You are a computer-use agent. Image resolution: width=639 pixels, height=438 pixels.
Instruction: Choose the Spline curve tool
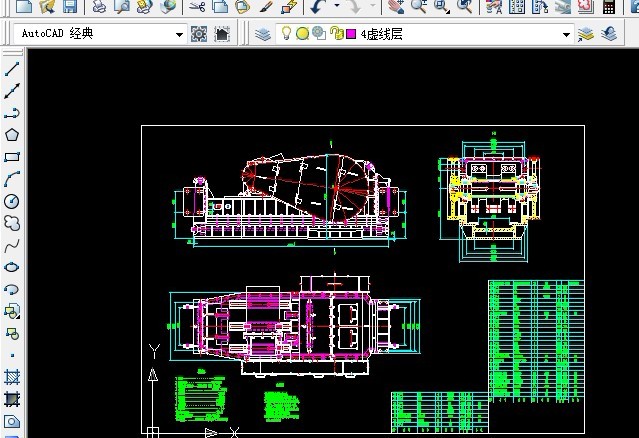coord(12,245)
